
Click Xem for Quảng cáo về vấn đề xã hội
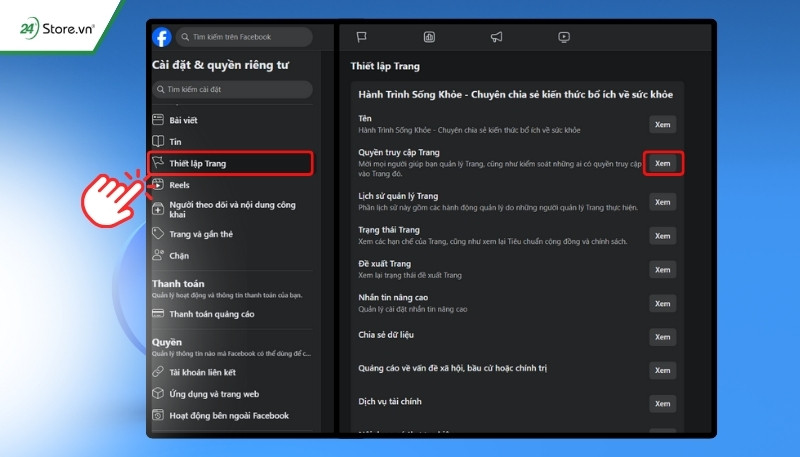click(x=662, y=370)
